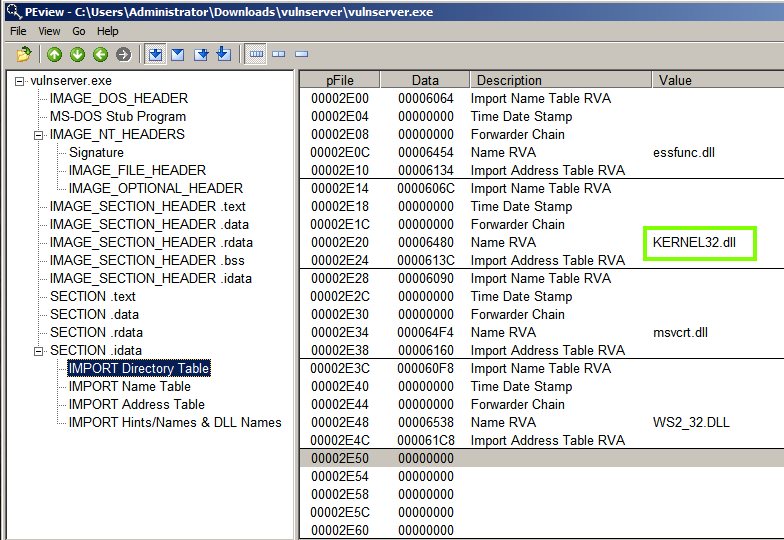Open the Help menu

pos(108,31)
